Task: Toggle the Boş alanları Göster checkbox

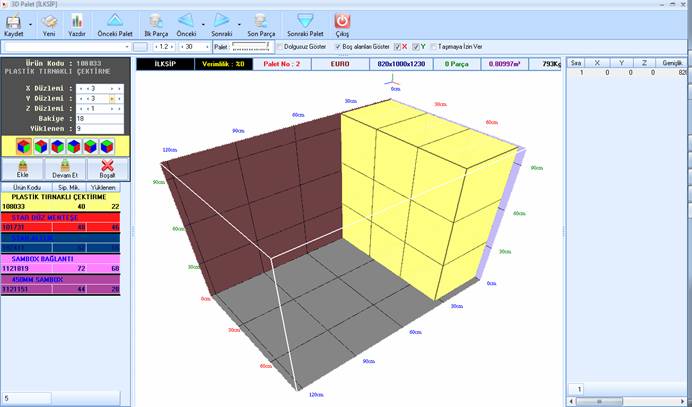Action: tap(337, 46)
